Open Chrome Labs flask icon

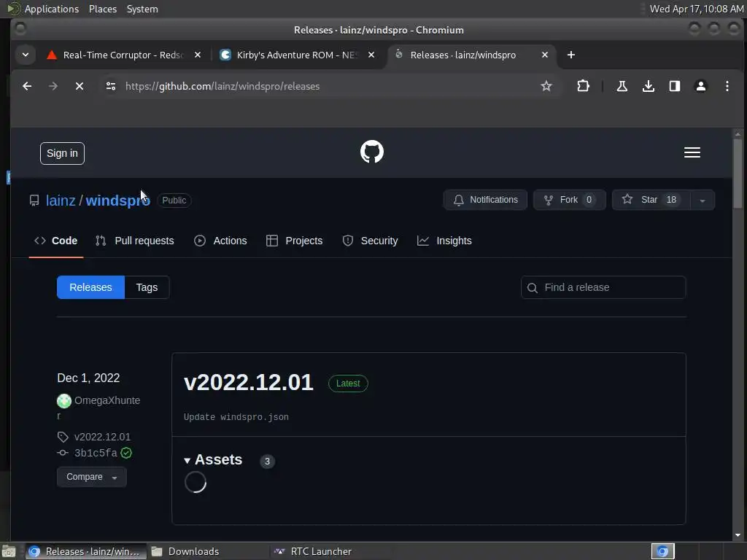(x=622, y=86)
